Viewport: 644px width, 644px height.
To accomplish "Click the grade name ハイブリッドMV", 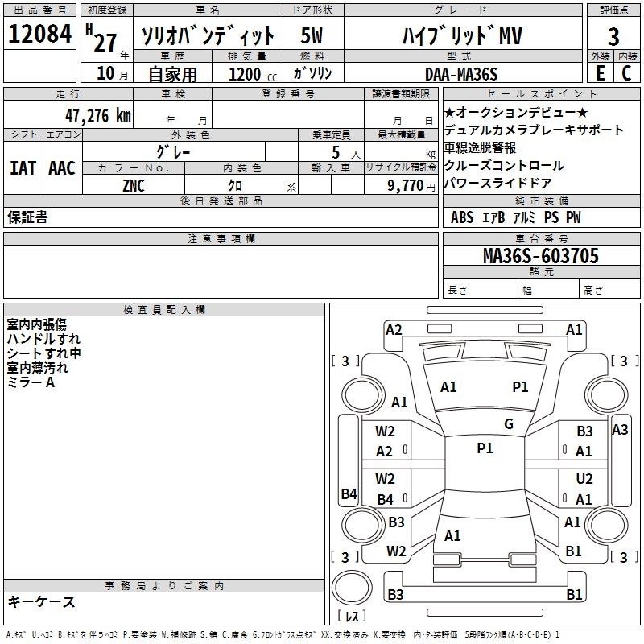I will click(x=461, y=35).
